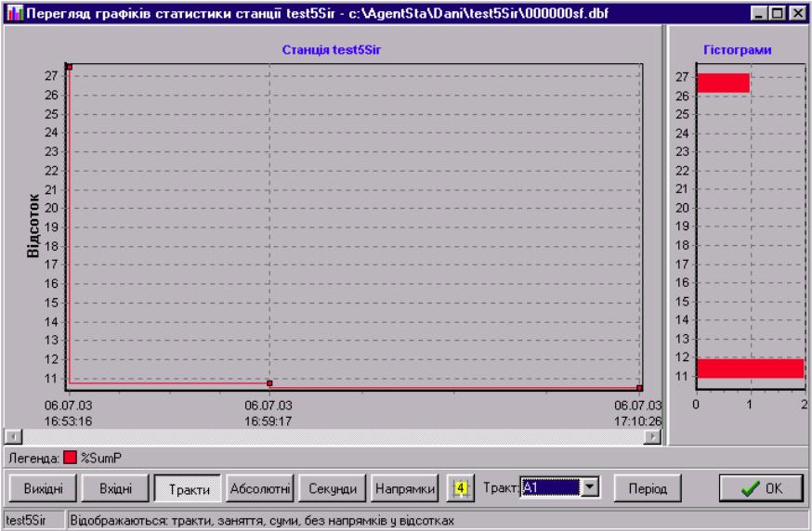The image size is (812, 531).
Task: Toggle the Секунди button
Action: point(333,488)
